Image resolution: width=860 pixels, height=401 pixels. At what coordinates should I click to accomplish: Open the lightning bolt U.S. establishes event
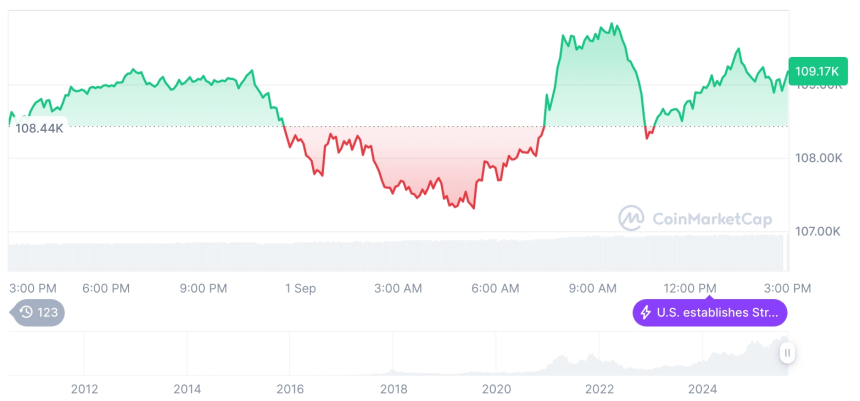coord(710,313)
